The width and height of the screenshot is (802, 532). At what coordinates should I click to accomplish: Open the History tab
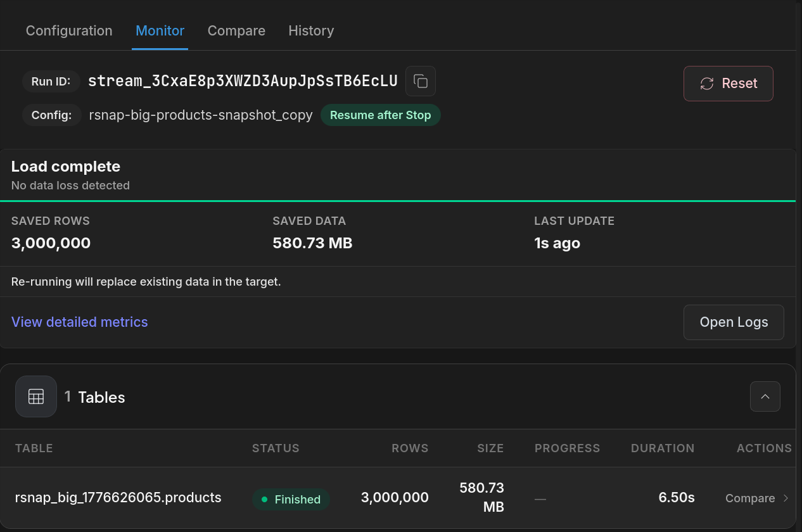coord(311,30)
